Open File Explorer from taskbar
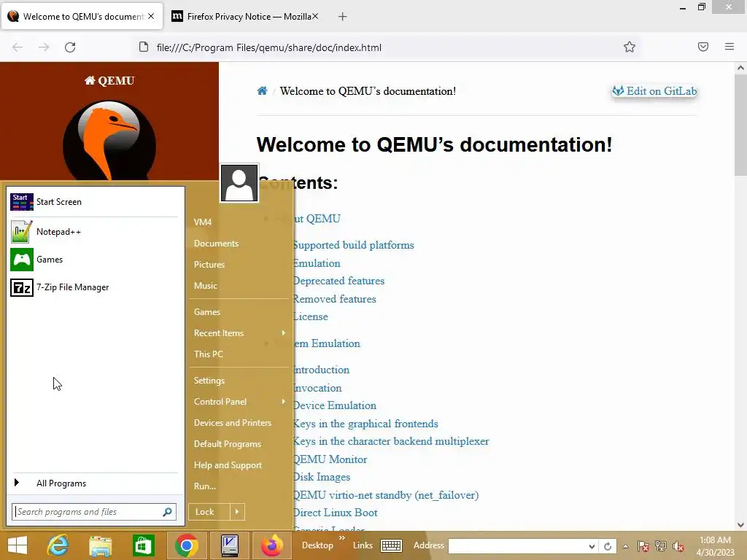This screenshot has height=560, width=747. tap(101, 545)
